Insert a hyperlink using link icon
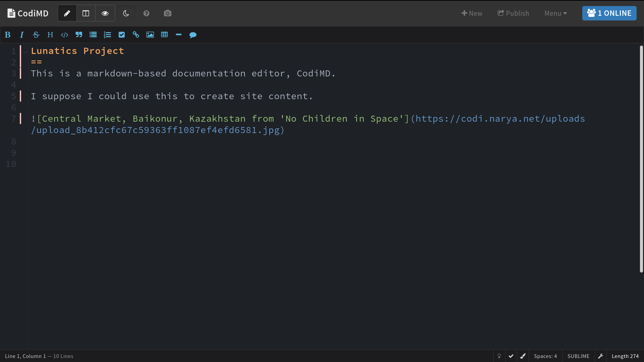The image size is (644, 362). pos(136,35)
